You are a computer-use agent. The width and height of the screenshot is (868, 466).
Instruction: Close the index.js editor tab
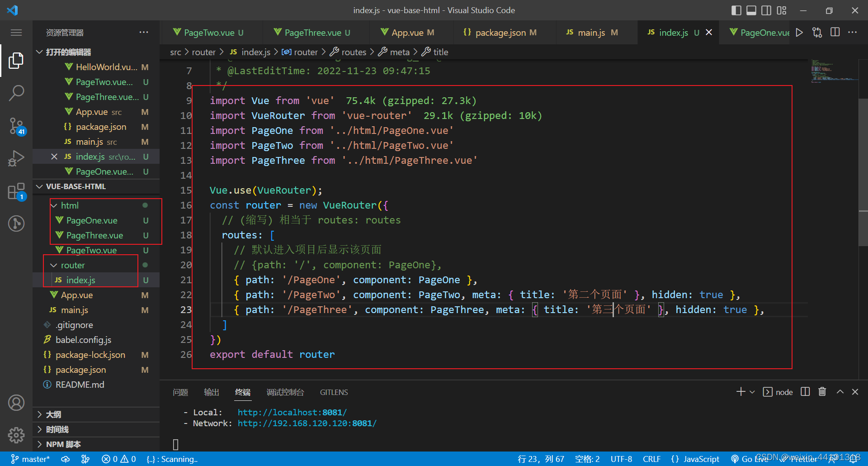tap(709, 32)
